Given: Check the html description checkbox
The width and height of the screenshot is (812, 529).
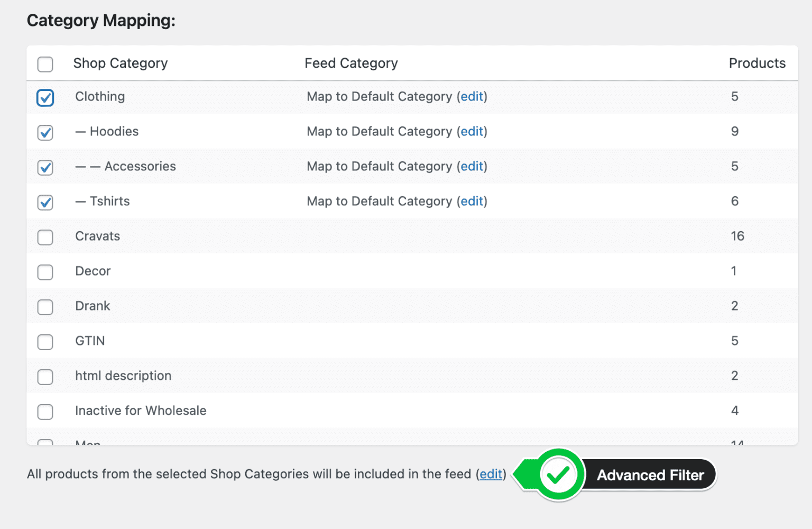Looking at the screenshot, I should coord(45,377).
